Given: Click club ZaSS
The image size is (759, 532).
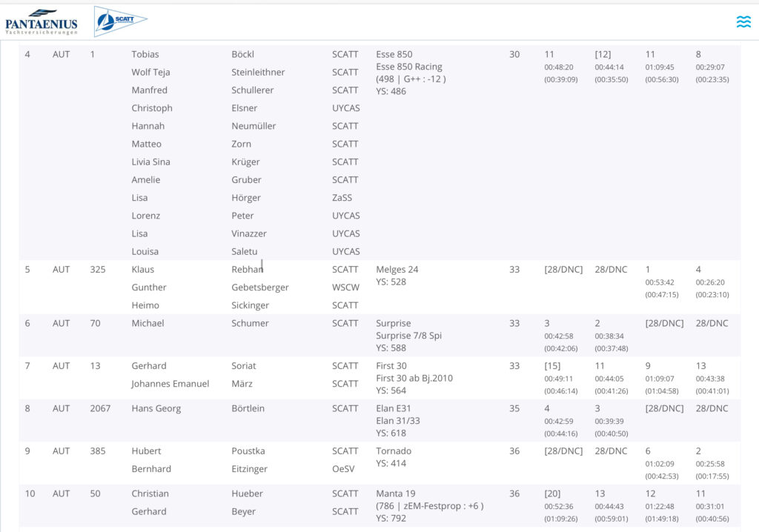Looking at the screenshot, I should point(342,198).
